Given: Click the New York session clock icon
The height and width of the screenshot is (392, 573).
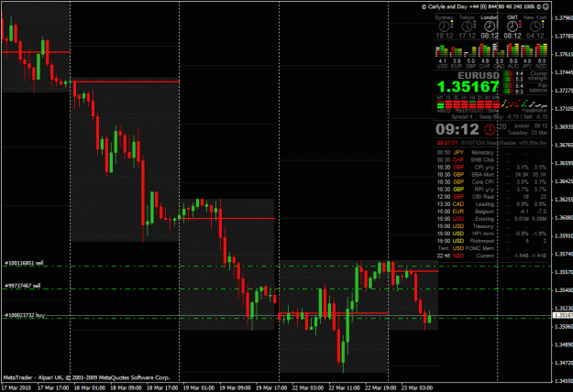Looking at the screenshot, I should pos(535,27).
